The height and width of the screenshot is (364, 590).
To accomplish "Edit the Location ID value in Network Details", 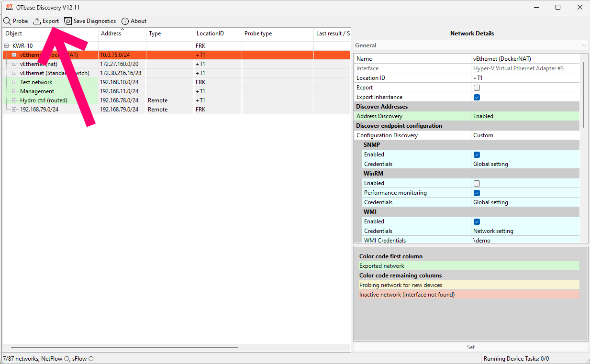I will click(525, 78).
